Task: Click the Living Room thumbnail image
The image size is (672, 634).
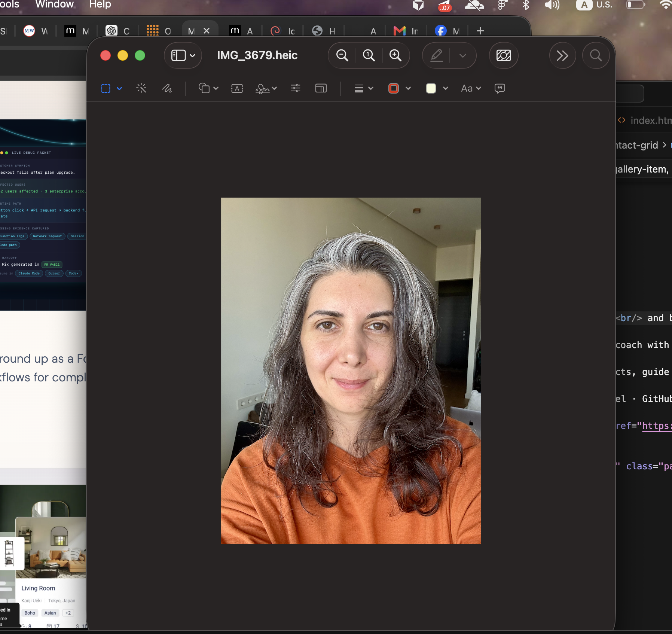Action: click(x=51, y=548)
